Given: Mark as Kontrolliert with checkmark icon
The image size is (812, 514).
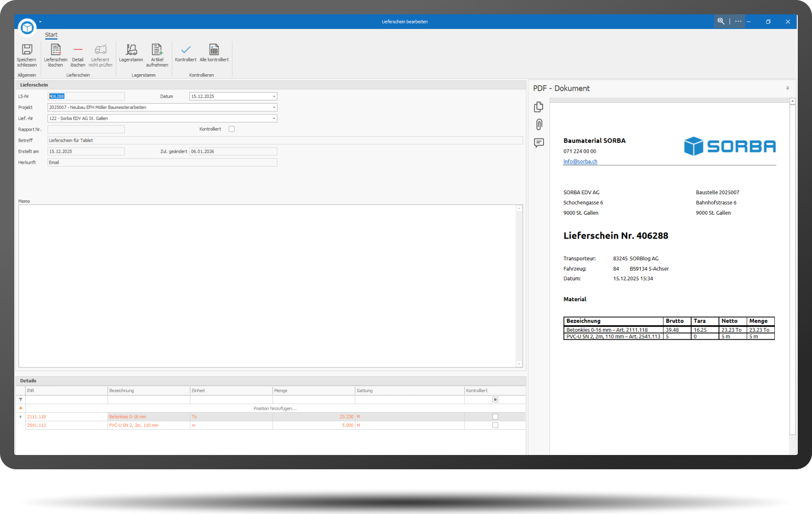Looking at the screenshot, I should pos(186,49).
